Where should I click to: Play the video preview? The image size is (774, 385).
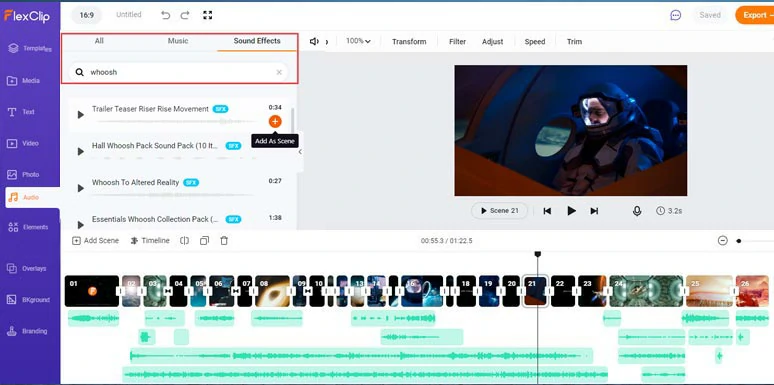coord(571,211)
